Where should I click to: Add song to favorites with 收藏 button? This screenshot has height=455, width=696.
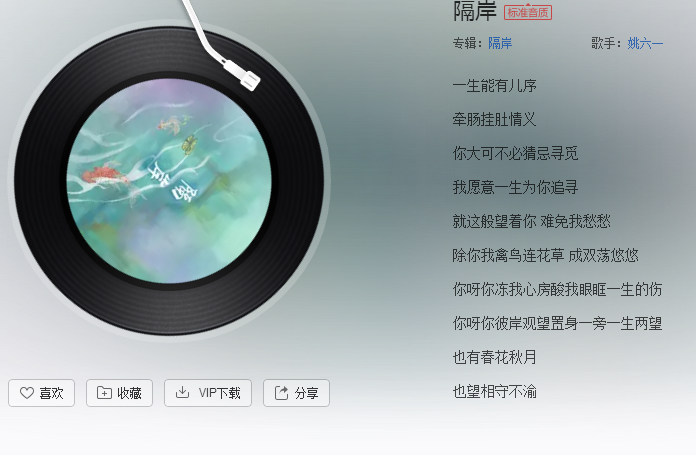[119, 393]
